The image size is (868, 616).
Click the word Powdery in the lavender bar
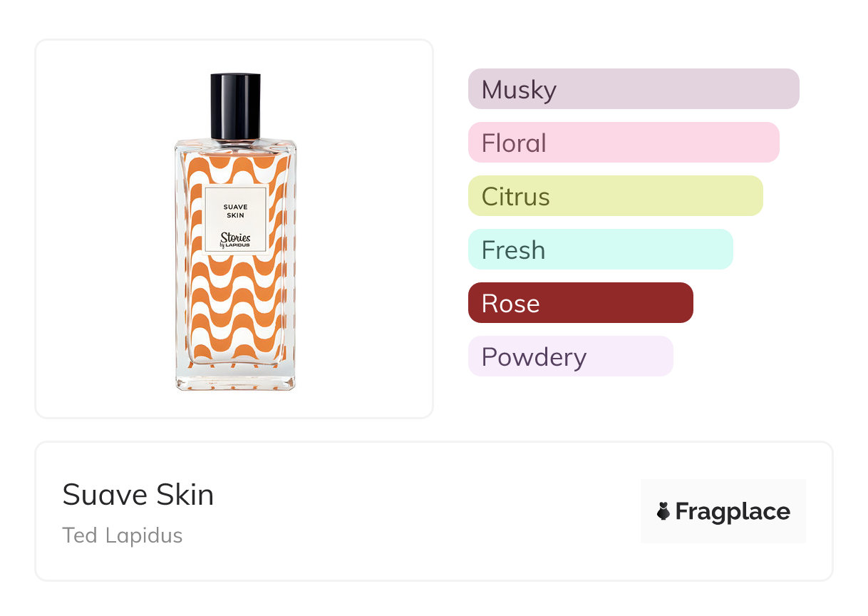[x=534, y=357]
